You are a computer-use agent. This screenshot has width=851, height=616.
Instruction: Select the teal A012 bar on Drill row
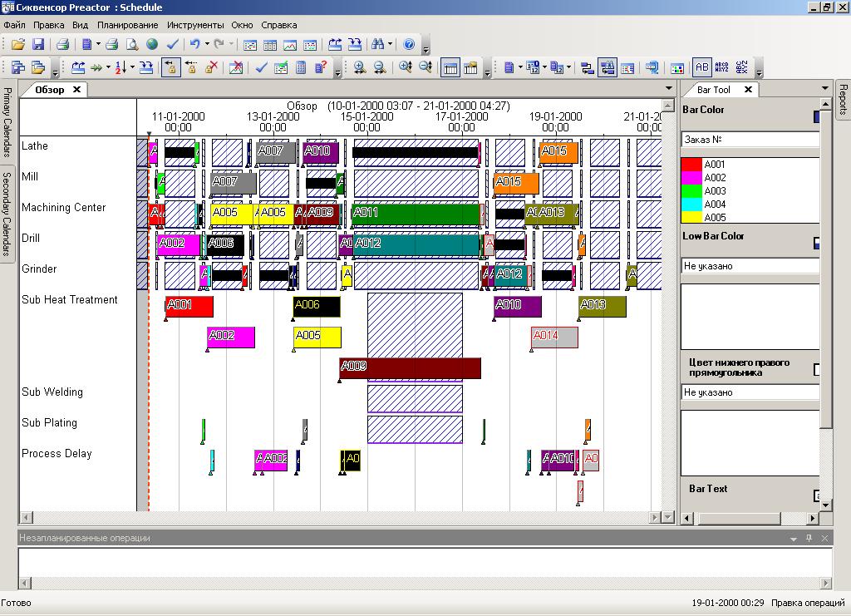click(x=416, y=245)
